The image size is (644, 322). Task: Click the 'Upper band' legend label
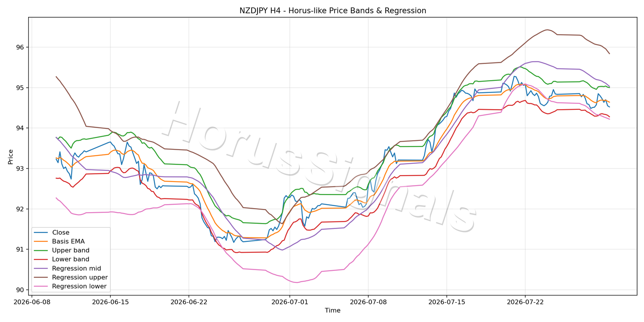[71, 250]
